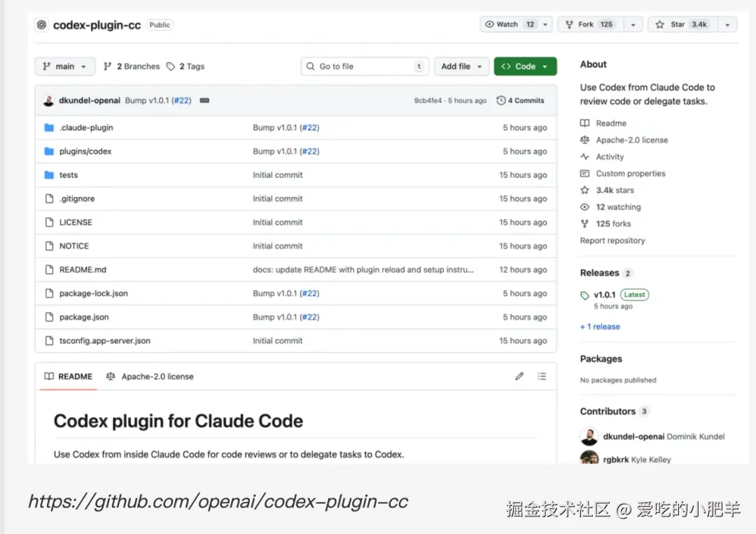Open the README outline list icon

(x=541, y=376)
